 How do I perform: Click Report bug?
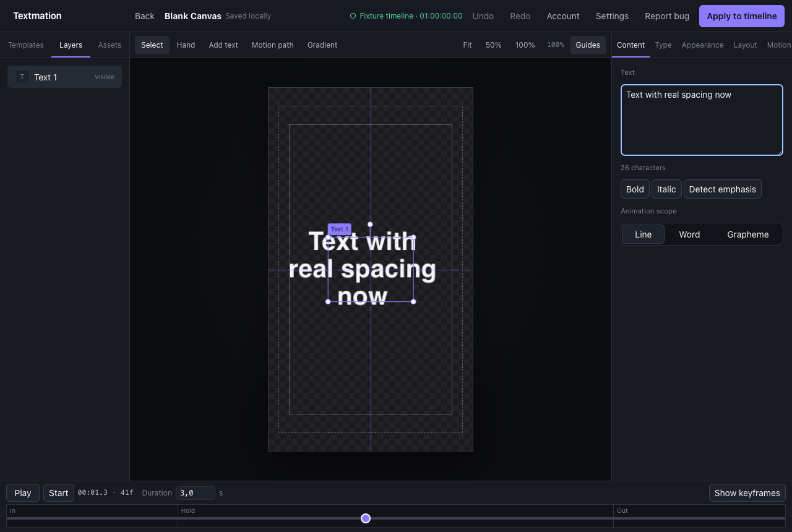tap(667, 16)
